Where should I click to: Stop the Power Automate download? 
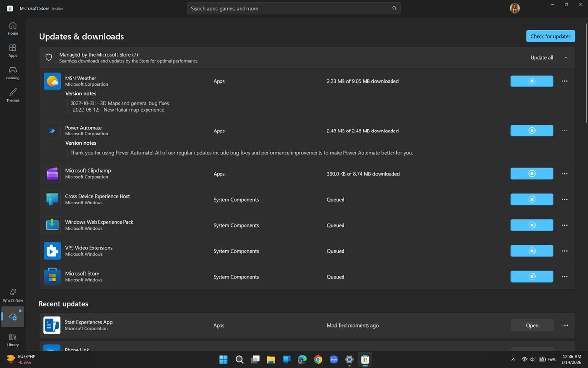tap(532, 131)
